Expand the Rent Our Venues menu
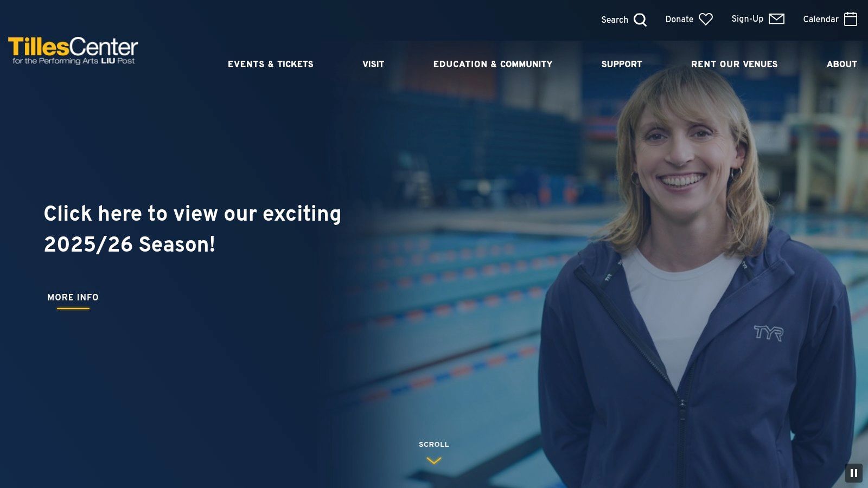Image resolution: width=868 pixels, height=488 pixels. (734, 64)
